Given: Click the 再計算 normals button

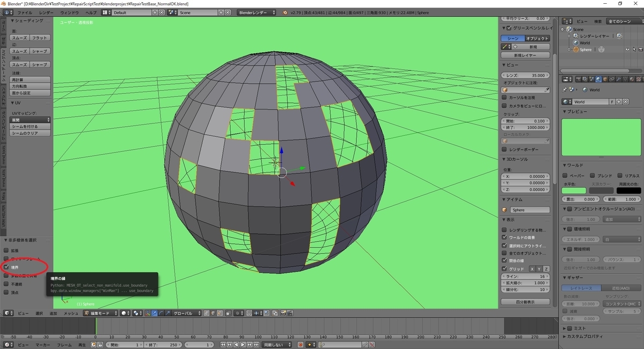Looking at the screenshot, I should click(31, 79).
